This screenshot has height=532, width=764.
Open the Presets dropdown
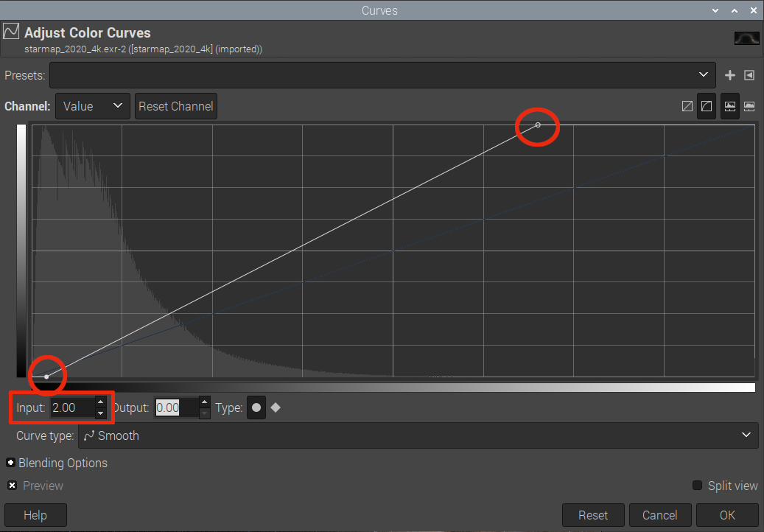[x=382, y=75]
